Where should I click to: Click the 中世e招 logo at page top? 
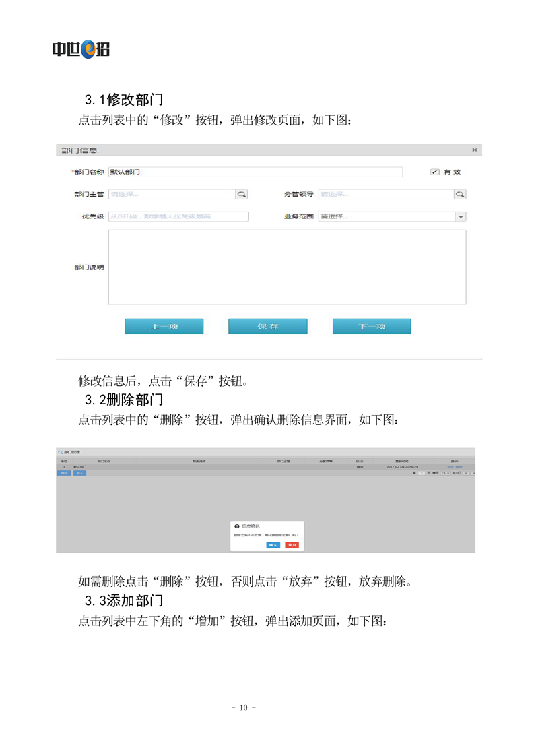[81, 49]
